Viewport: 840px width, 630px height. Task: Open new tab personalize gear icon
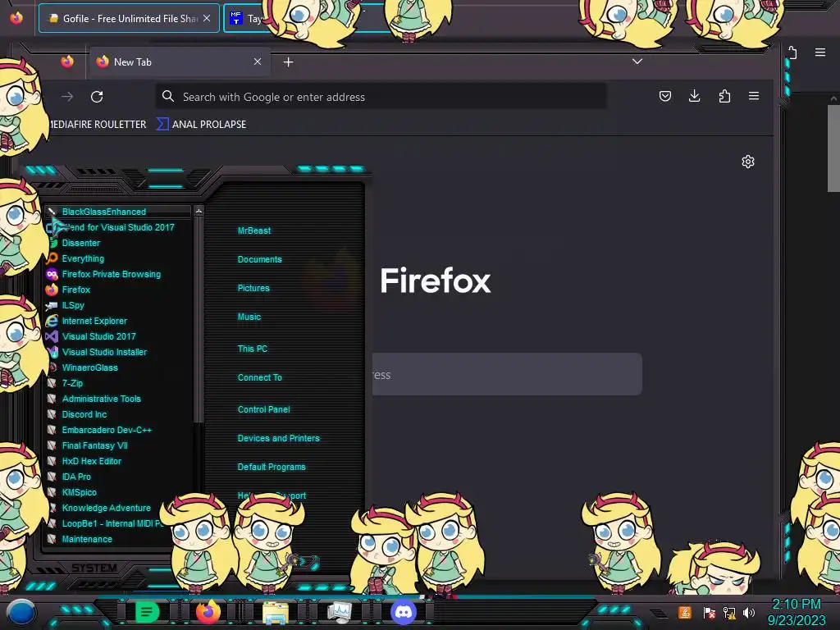pyautogui.click(x=748, y=162)
